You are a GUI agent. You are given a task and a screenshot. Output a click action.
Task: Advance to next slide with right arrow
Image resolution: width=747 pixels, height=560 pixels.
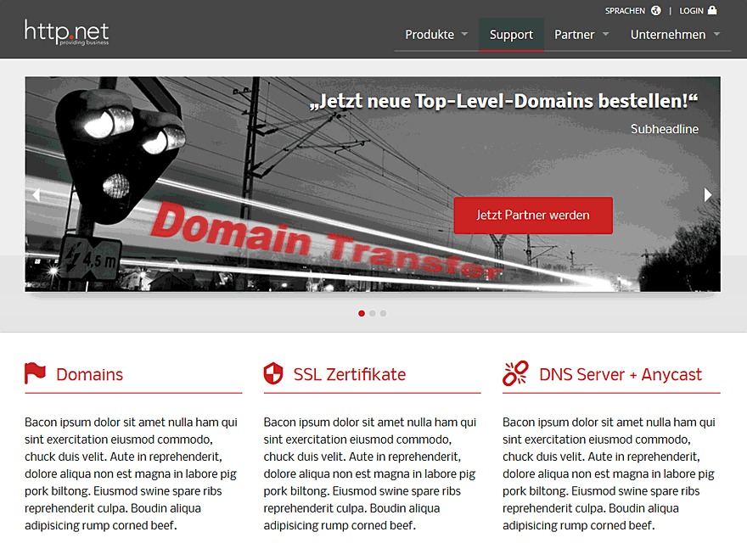[x=708, y=195]
